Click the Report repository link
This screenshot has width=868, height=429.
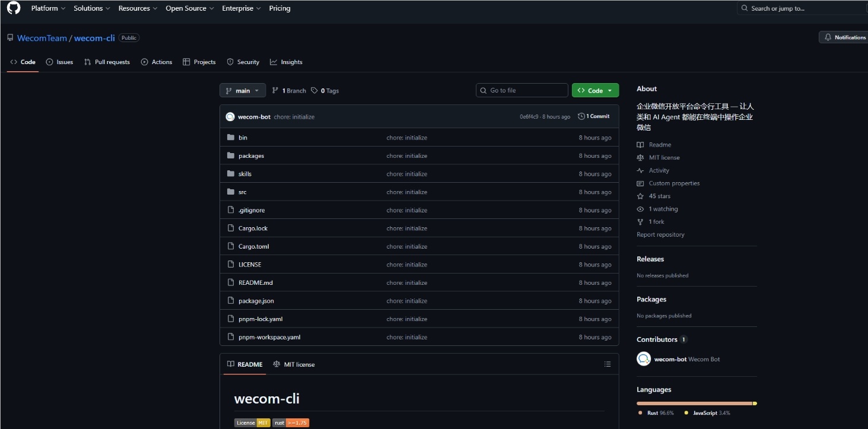pos(660,234)
